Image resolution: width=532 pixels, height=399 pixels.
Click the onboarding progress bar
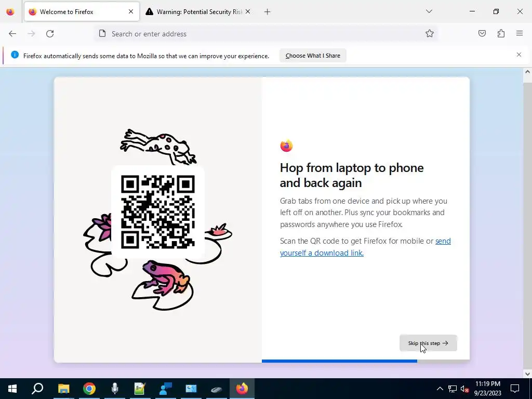366,361
